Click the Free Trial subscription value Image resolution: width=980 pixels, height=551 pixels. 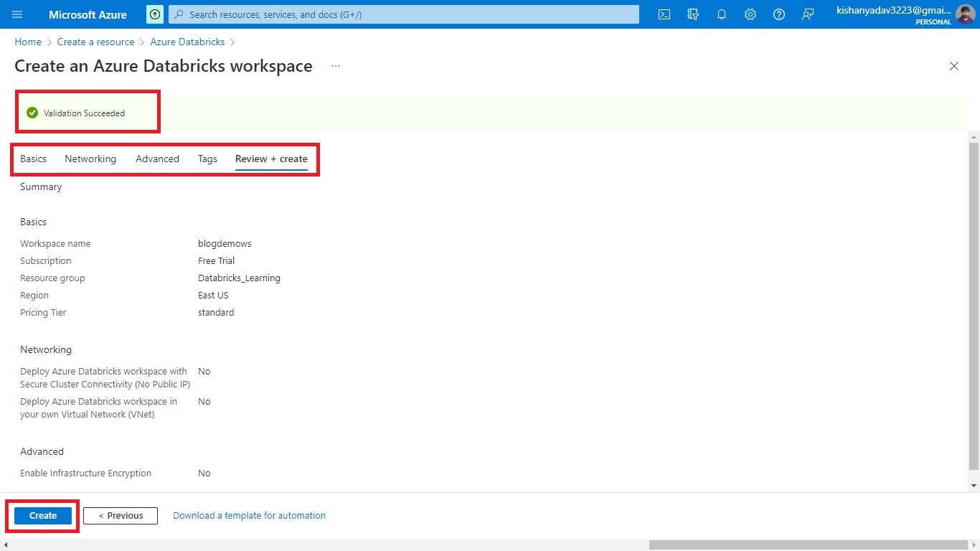(x=216, y=260)
